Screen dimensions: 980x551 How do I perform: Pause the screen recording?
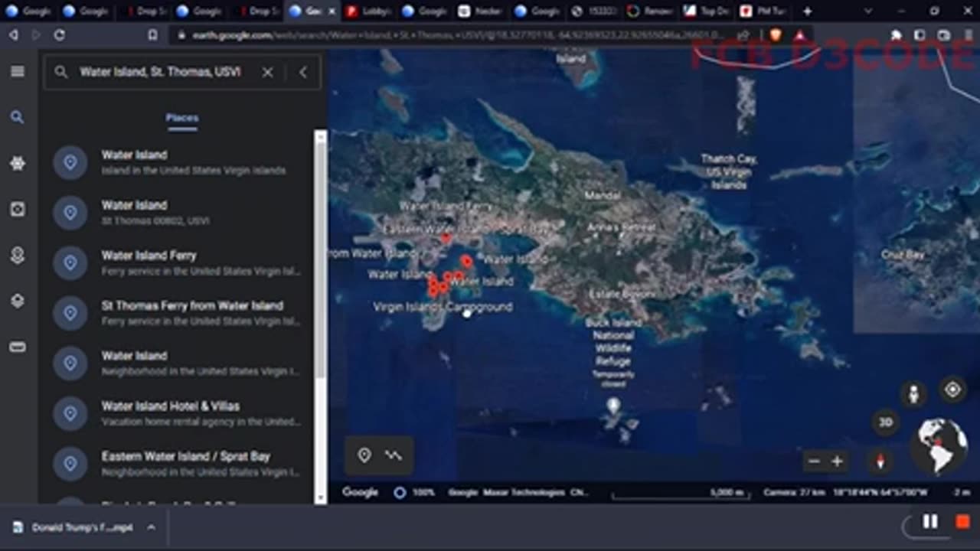pos(930,522)
